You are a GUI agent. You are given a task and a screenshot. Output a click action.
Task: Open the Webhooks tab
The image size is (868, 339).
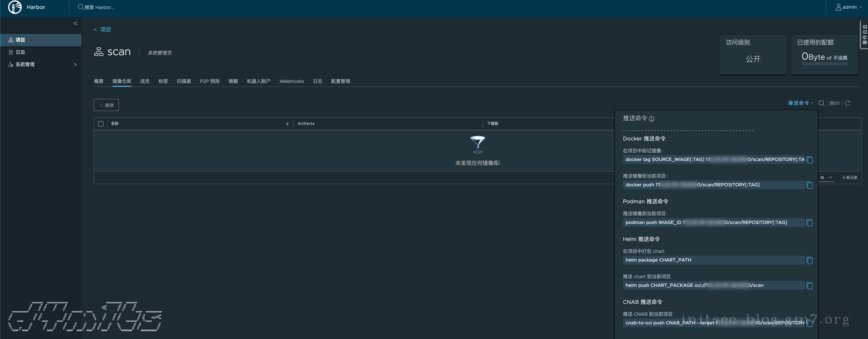pyautogui.click(x=291, y=81)
